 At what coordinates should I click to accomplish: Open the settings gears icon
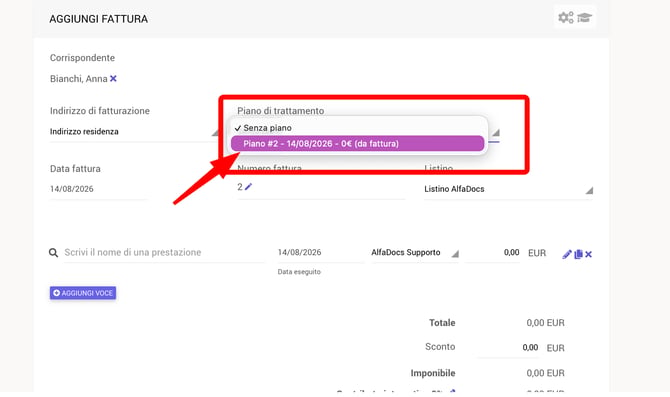click(x=566, y=18)
